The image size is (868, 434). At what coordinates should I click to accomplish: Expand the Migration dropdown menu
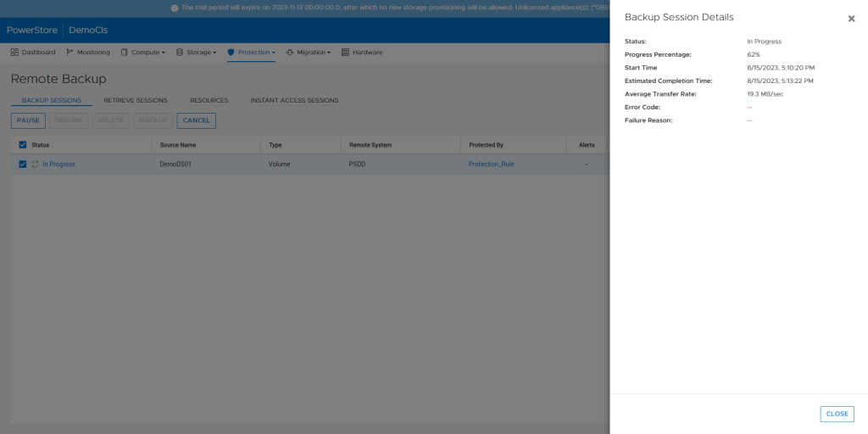[x=329, y=53]
